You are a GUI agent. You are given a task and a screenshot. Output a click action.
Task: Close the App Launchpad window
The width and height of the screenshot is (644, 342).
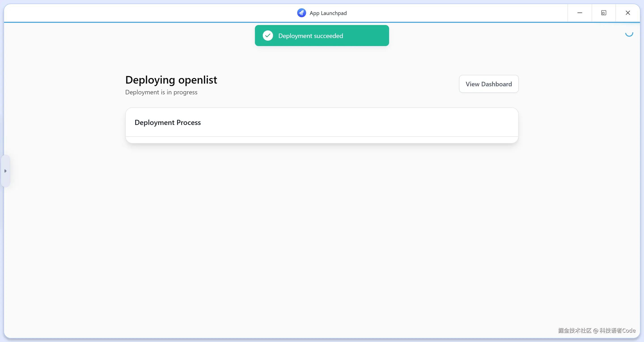pos(627,13)
